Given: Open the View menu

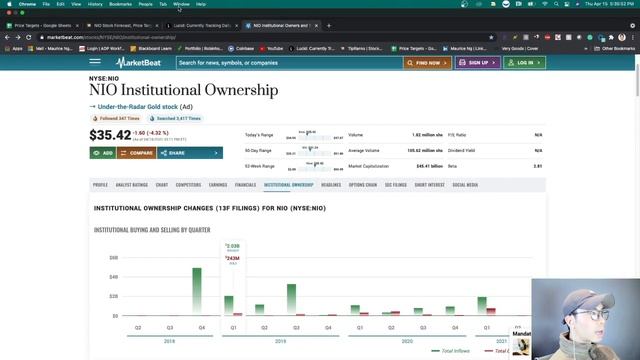Looking at the screenshot, I should (x=76, y=4).
